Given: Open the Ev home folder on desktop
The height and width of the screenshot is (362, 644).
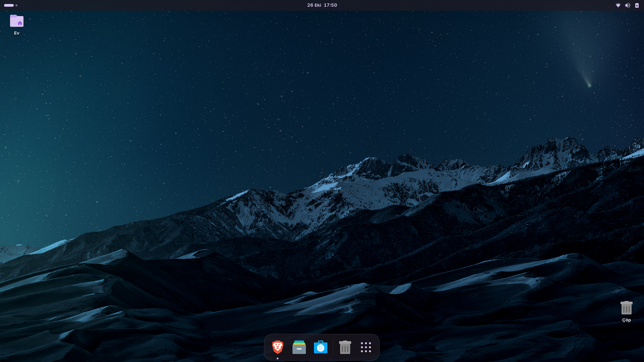Looking at the screenshot, I should click(16, 24).
